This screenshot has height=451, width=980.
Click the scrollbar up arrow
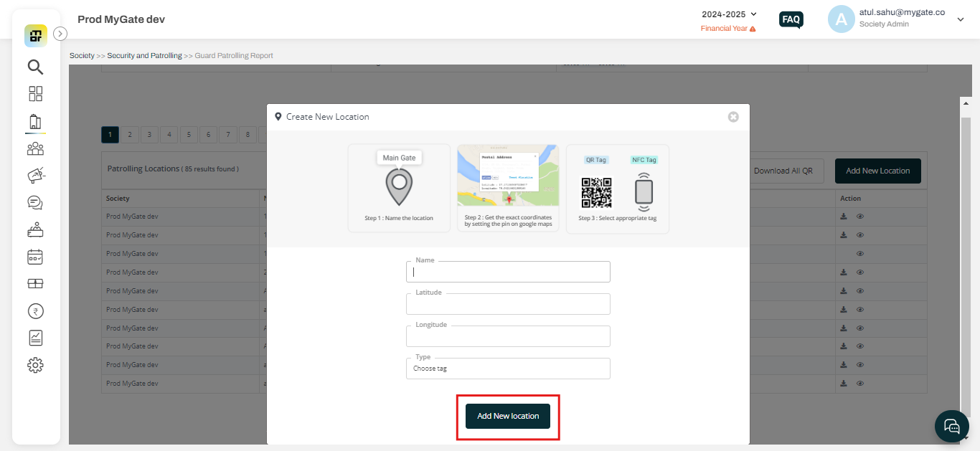pyautogui.click(x=965, y=104)
